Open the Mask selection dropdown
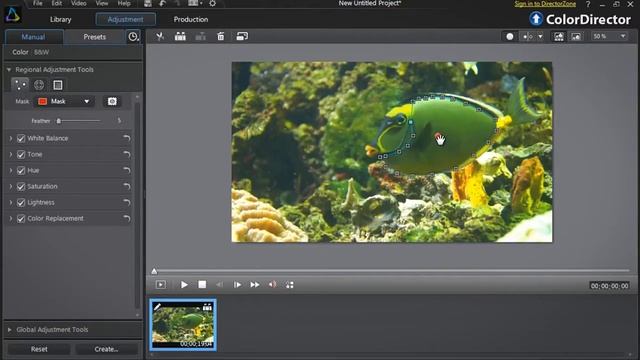The height and width of the screenshot is (360, 640). [x=64, y=101]
